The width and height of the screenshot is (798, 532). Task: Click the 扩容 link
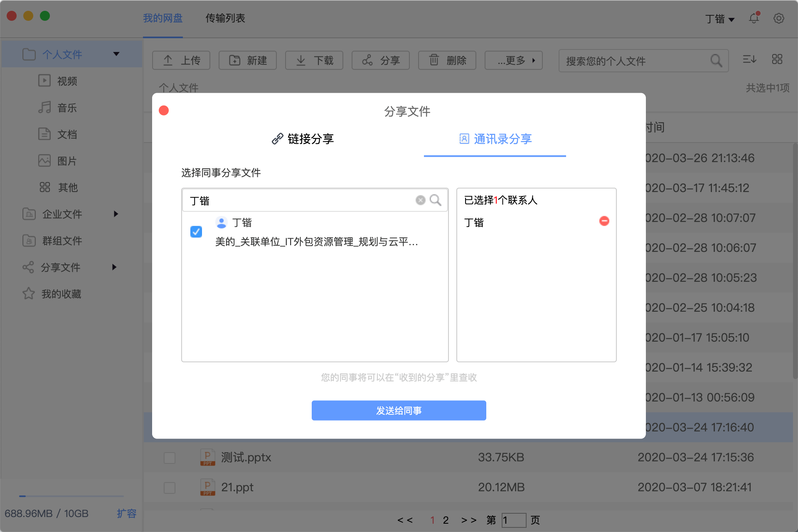tap(126, 513)
